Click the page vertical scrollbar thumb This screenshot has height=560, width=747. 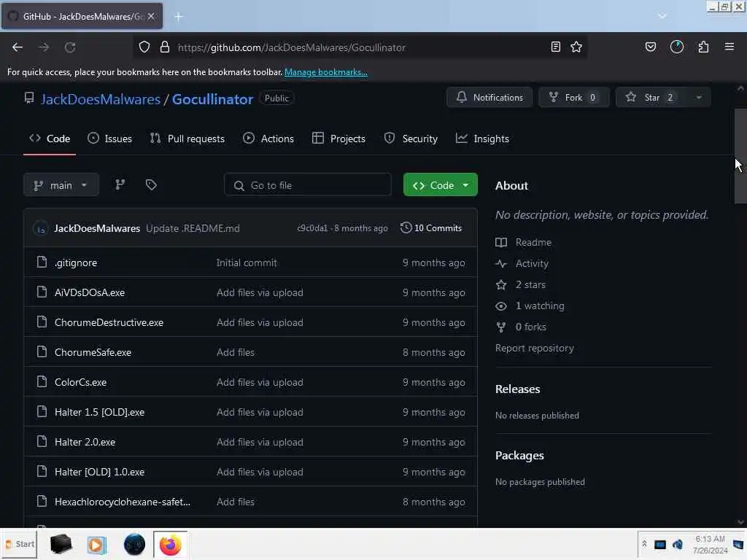point(740,156)
